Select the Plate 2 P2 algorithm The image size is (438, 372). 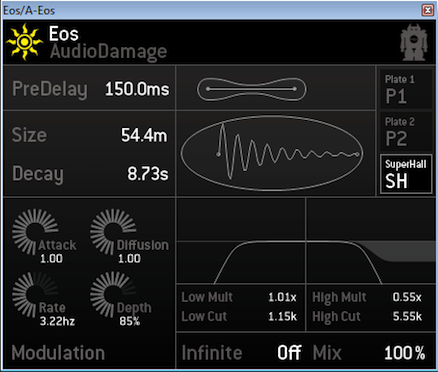[x=406, y=131]
